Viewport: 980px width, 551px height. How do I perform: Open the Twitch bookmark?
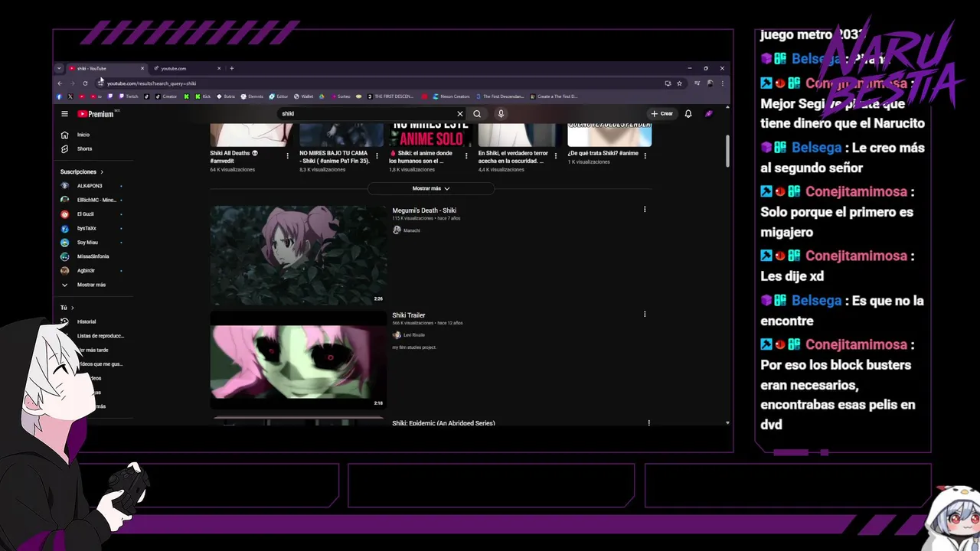(127, 96)
